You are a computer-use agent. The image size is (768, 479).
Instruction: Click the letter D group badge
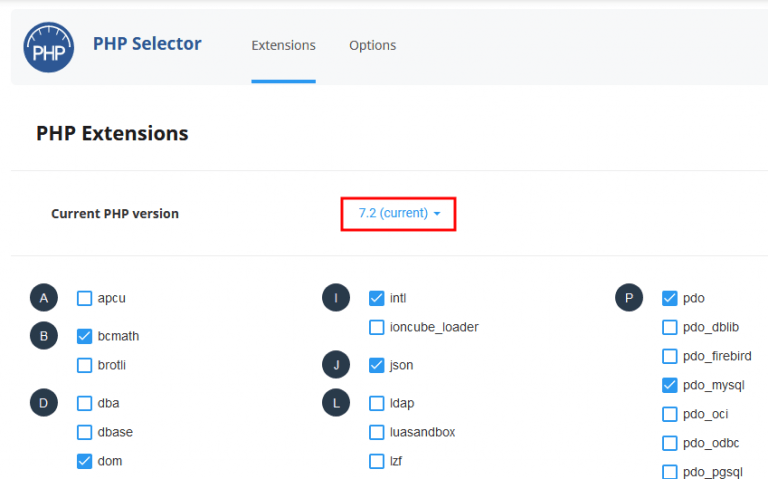(44, 403)
